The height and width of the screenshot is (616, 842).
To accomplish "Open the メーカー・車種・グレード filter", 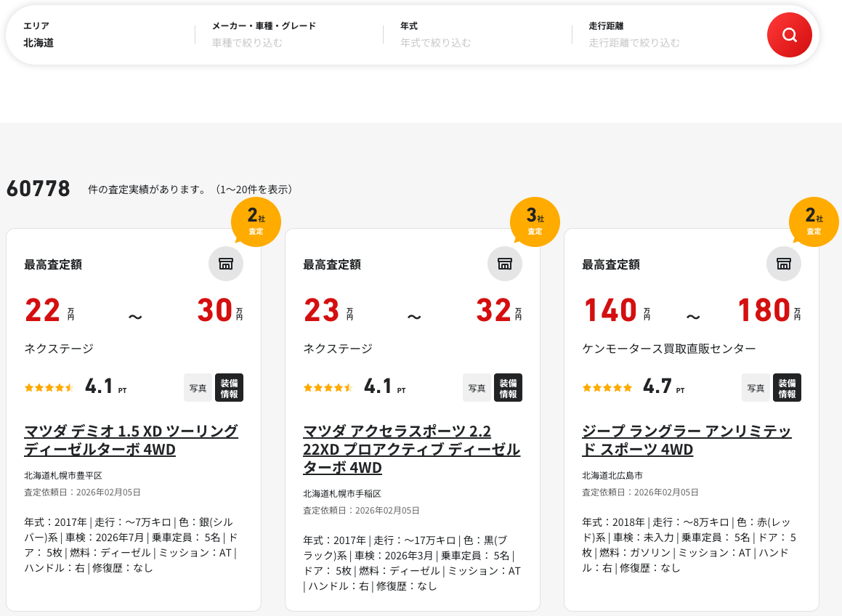I will [289, 35].
